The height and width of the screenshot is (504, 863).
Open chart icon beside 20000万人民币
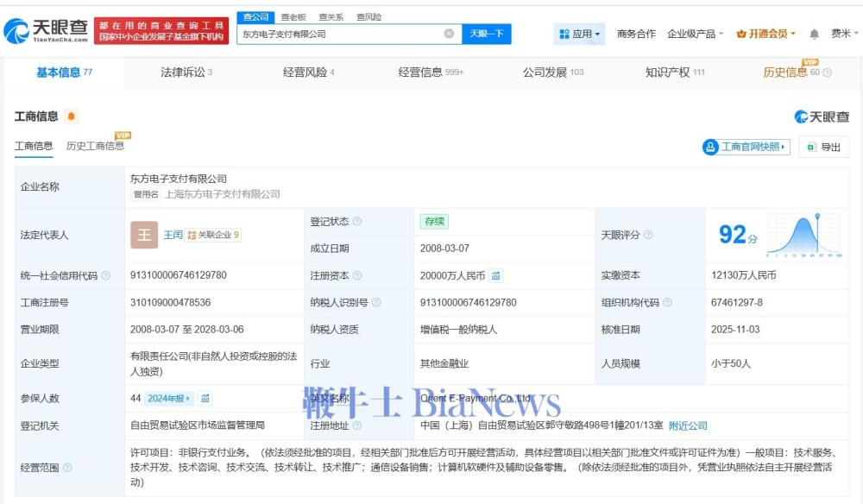tap(496, 275)
